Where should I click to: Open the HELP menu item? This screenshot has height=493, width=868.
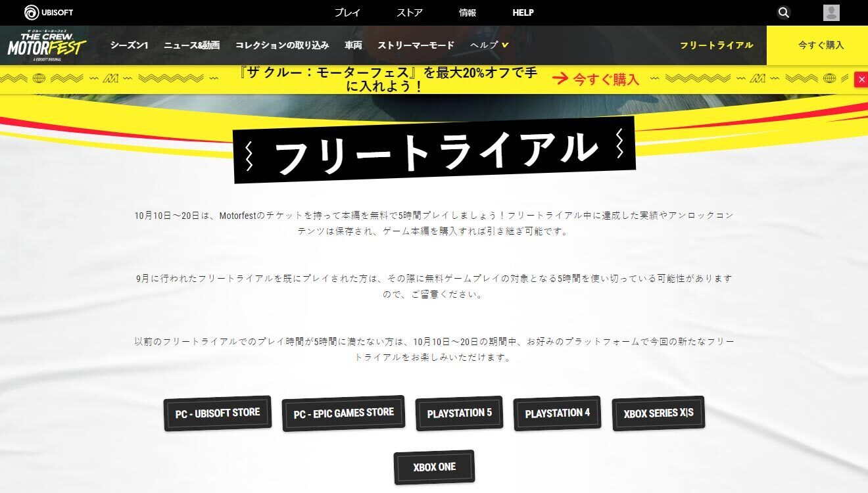click(x=523, y=12)
